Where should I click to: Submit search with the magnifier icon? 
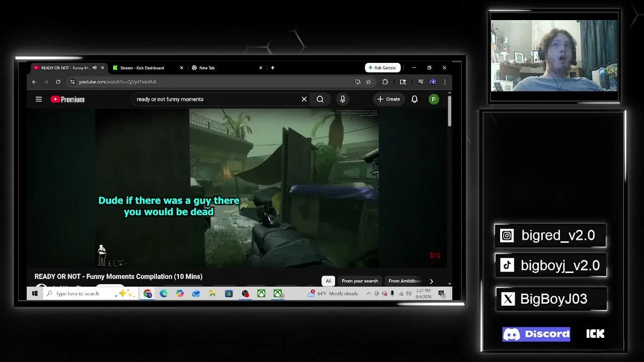click(x=320, y=100)
